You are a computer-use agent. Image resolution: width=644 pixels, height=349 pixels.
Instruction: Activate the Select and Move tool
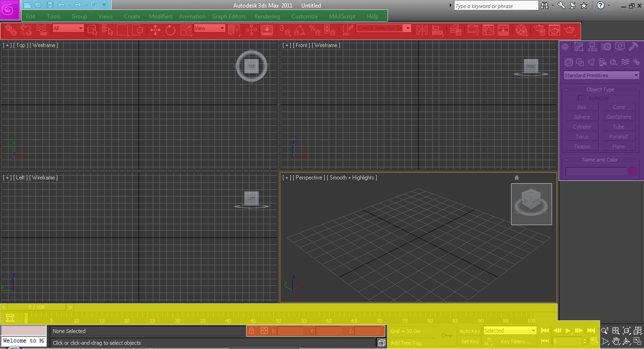(x=155, y=31)
